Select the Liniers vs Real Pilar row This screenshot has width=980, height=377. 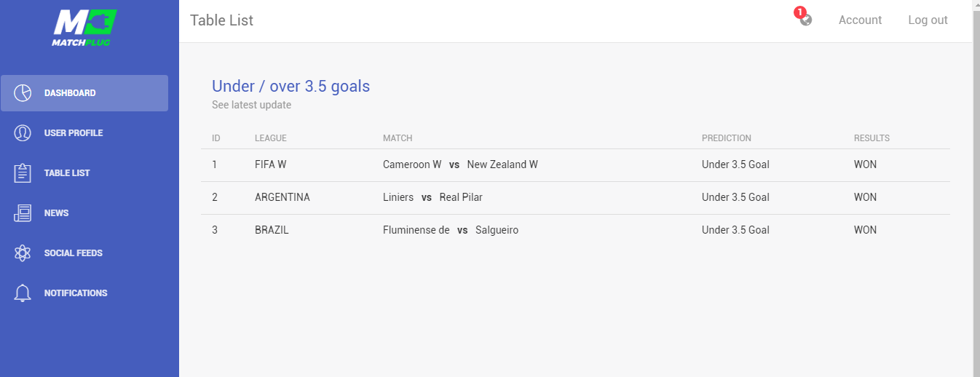[432, 198]
